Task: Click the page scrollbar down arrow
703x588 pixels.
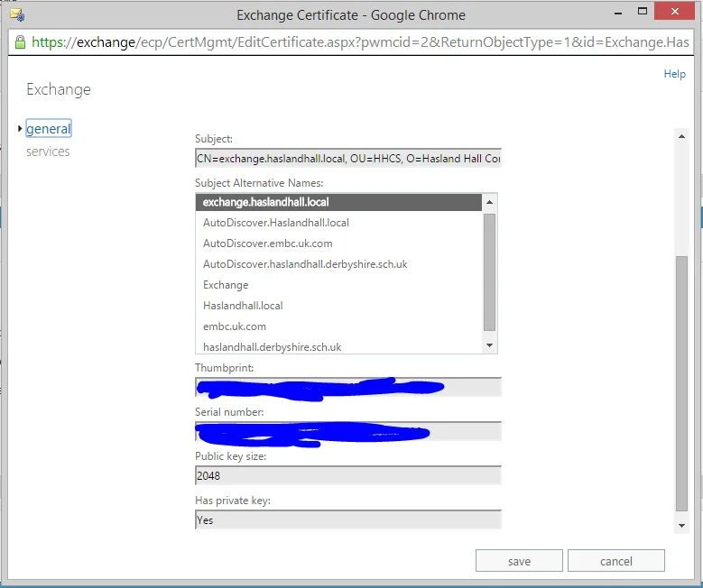Action: point(681,525)
